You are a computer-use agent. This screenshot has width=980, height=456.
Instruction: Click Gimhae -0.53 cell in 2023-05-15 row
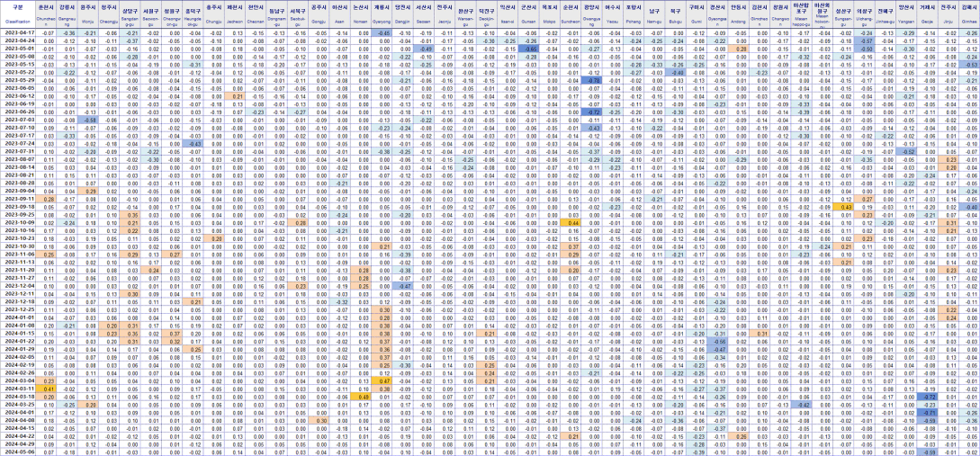tap(971, 64)
